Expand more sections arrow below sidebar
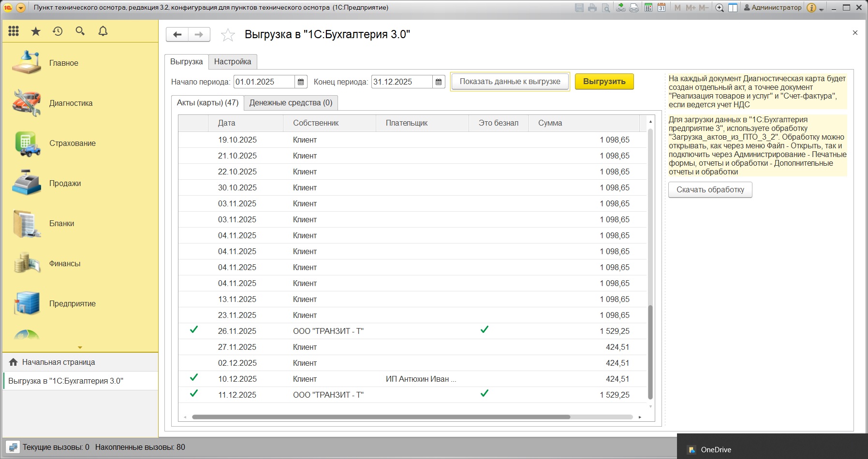The width and height of the screenshot is (868, 459). (x=80, y=347)
